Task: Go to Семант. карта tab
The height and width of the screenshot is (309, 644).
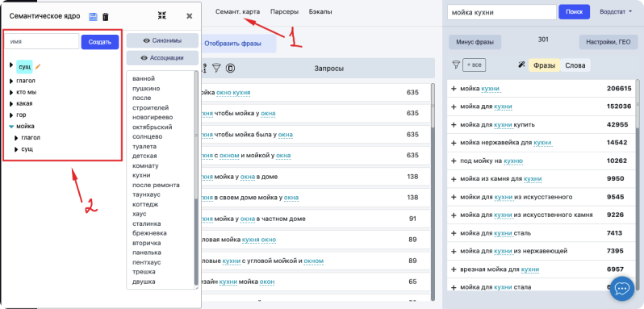Action: (x=237, y=12)
